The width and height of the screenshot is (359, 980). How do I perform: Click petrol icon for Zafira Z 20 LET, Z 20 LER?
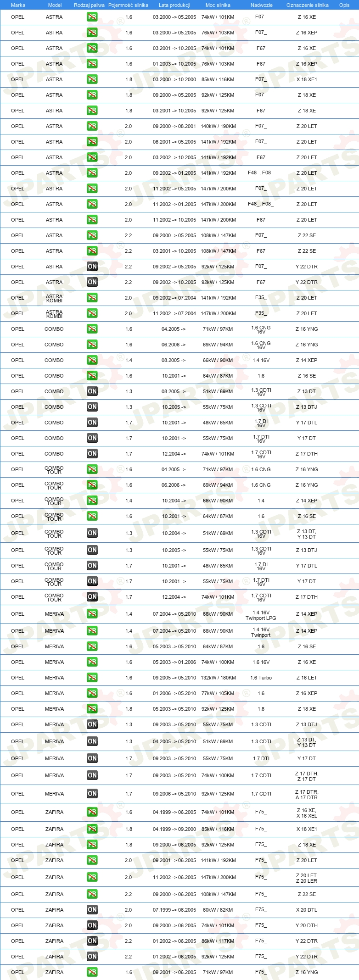tap(92, 877)
